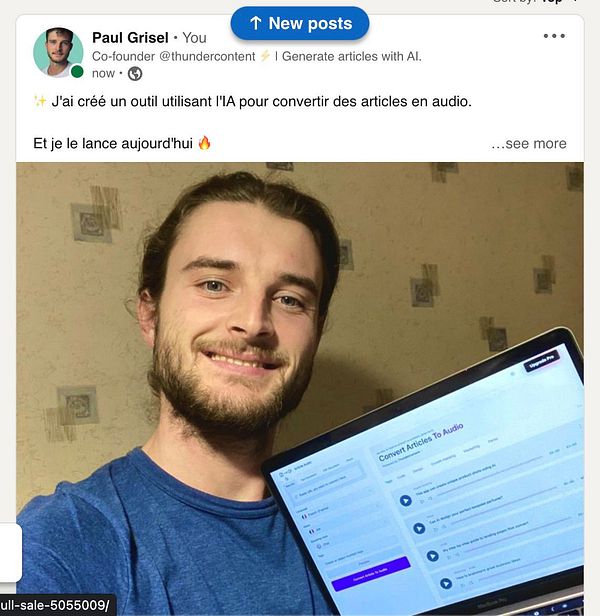Expand the post with …see more
The width and height of the screenshot is (600, 616).
528,143
